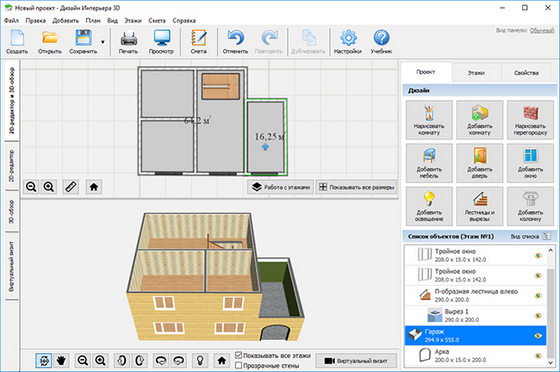Select the 3D rotate view tool
The height and width of the screenshot is (372, 560).
44,361
